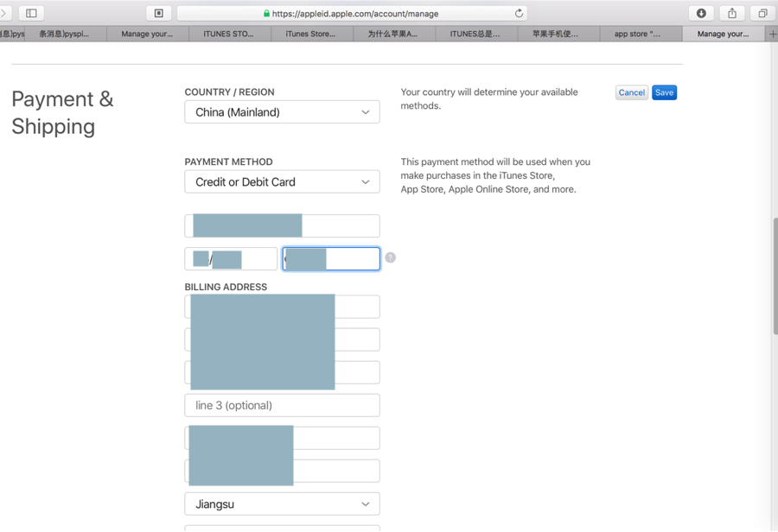Click the line 3 (optional) address field
778x532 pixels.
tap(282, 405)
